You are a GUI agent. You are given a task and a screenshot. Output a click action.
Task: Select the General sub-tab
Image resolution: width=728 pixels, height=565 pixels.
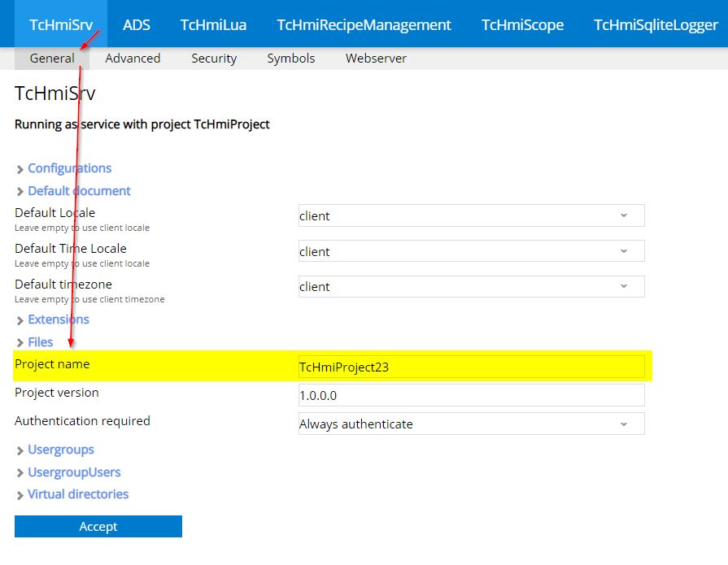52,59
